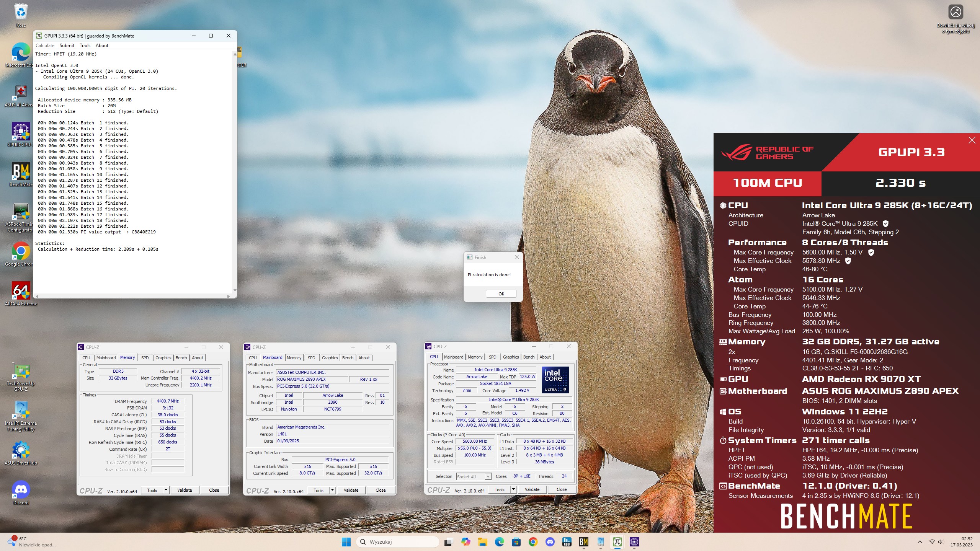Switch to SPD tab in Memory CPU-Z window
Viewport: 980px width, 551px height.
(x=145, y=358)
